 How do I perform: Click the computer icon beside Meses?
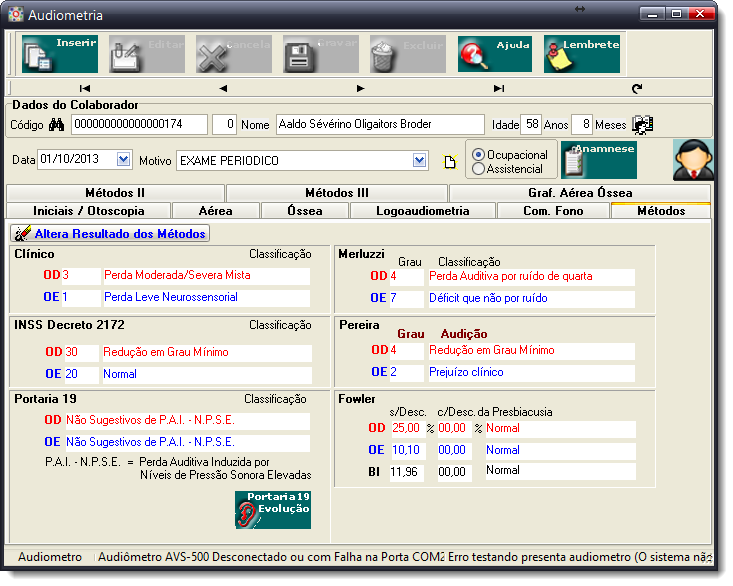pos(643,125)
